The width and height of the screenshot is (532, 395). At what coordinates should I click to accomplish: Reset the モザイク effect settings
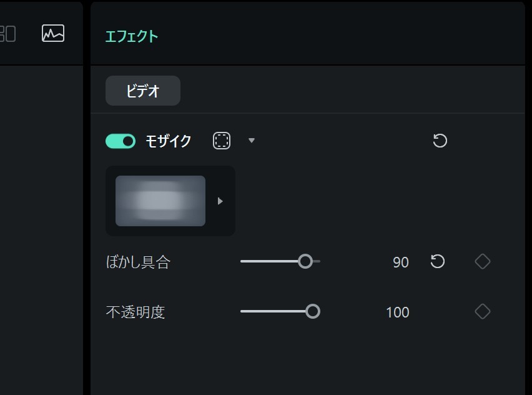[440, 141]
